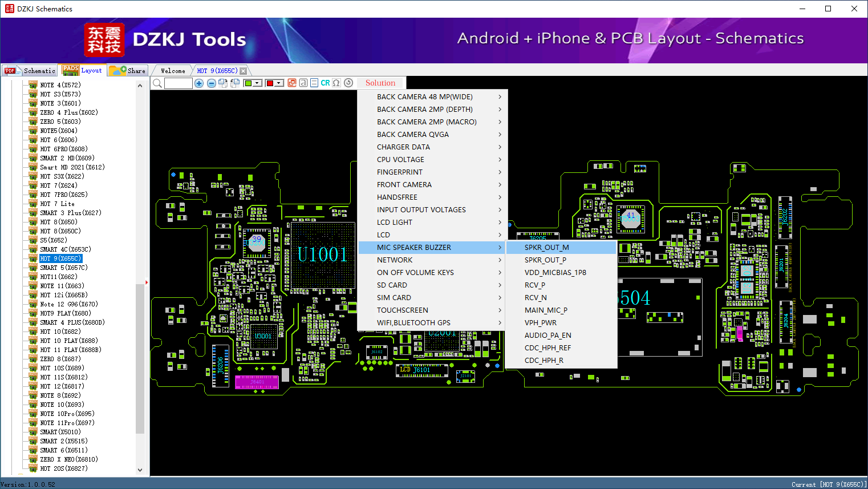Click the blue double-bar component icon
Viewport: 868px width, 489px height.
(314, 83)
